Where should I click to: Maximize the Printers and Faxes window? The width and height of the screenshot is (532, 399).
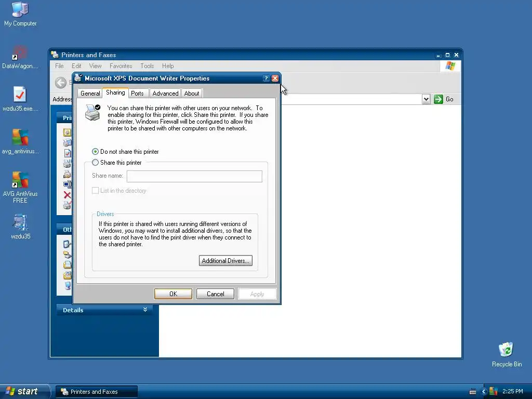pos(447,55)
